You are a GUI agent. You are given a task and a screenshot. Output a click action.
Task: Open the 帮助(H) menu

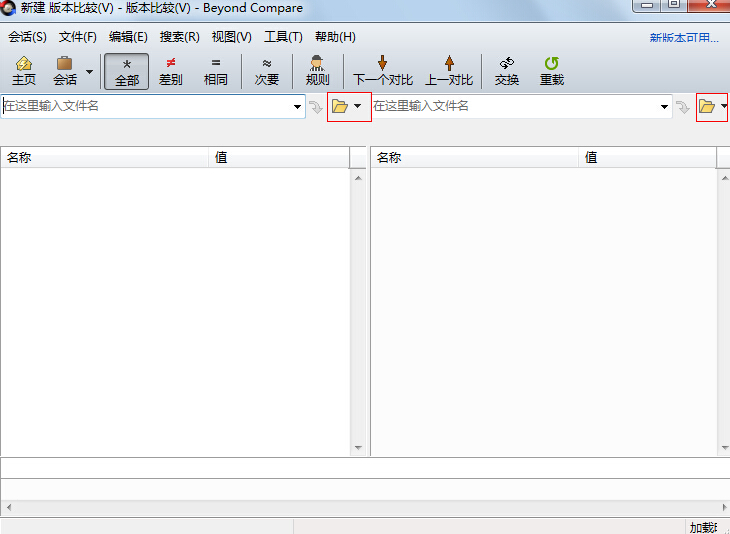[335, 37]
